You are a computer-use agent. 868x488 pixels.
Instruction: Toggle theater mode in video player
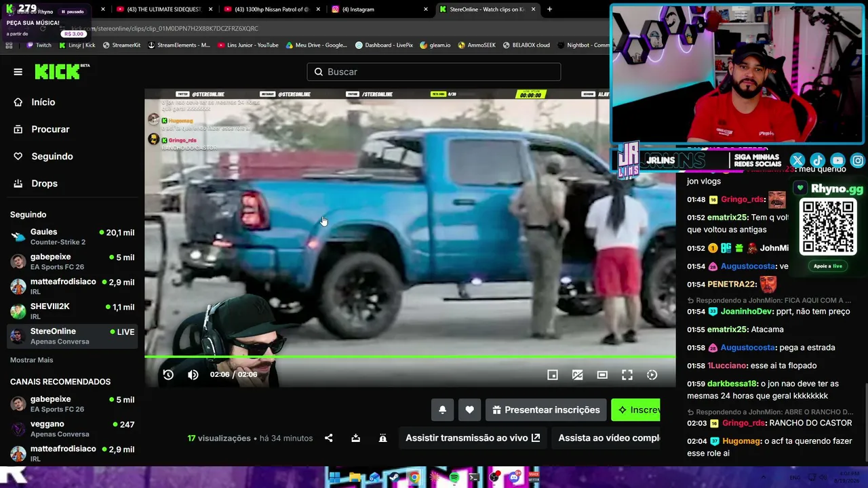pyautogui.click(x=602, y=375)
